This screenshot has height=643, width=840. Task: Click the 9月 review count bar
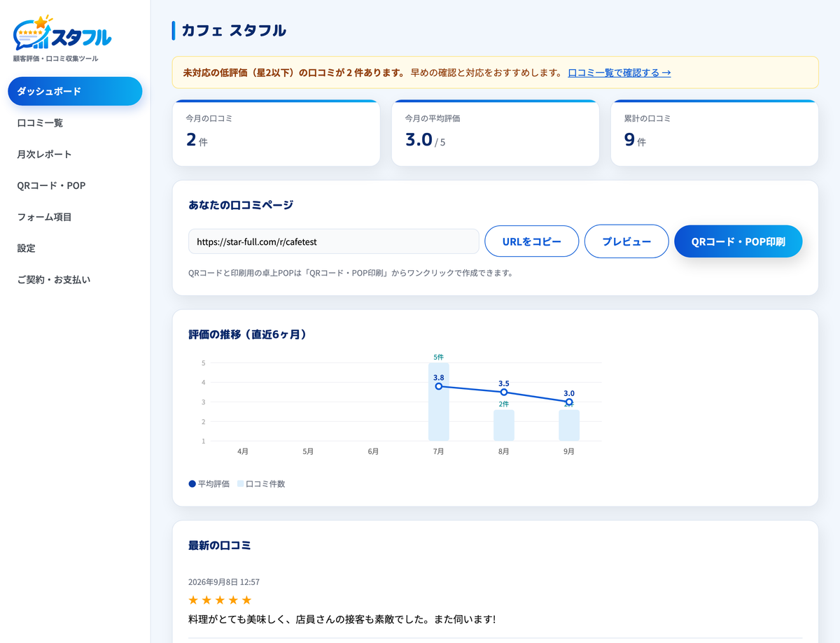coord(569,425)
